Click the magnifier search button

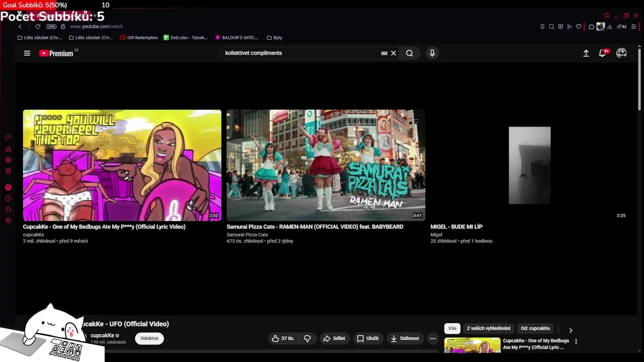410,53
